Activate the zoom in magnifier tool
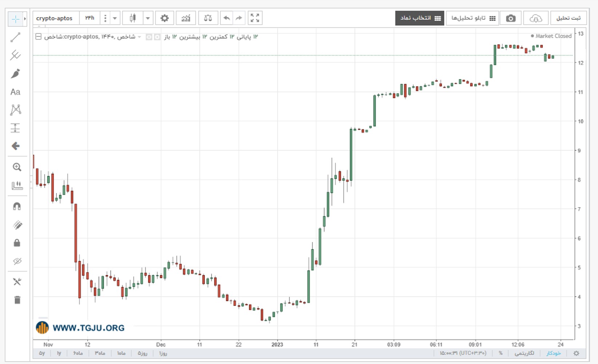The width and height of the screenshot is (598, 364). (17, 167)
